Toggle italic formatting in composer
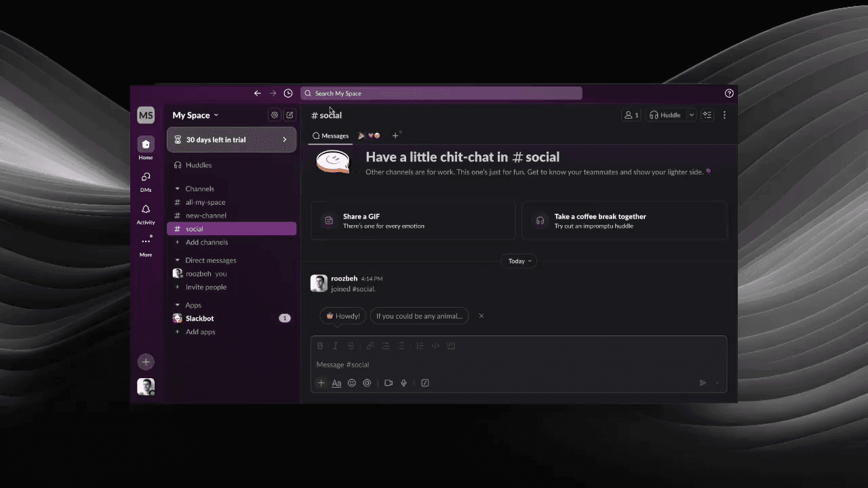Image resolution: width=868 pixels, height=488 pixels. coord(335,346)
